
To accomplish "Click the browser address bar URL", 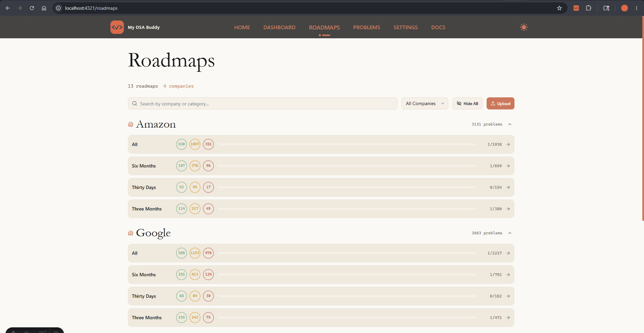I will pos(91,8).
